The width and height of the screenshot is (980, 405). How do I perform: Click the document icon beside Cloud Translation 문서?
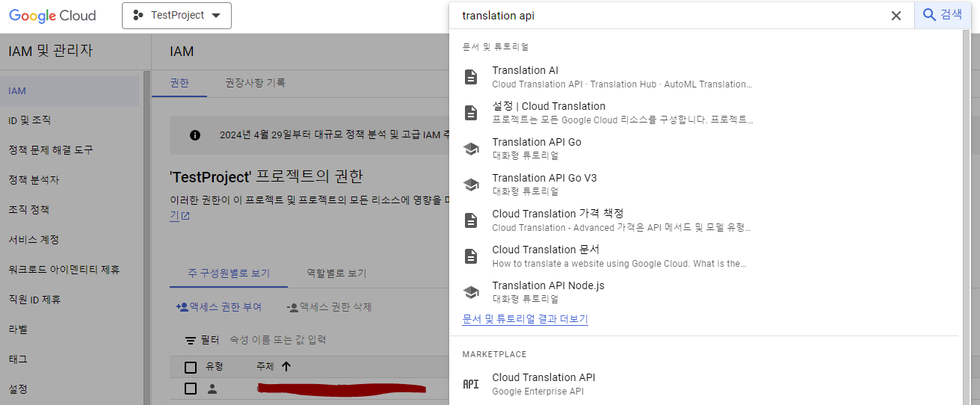click(471, 256)
